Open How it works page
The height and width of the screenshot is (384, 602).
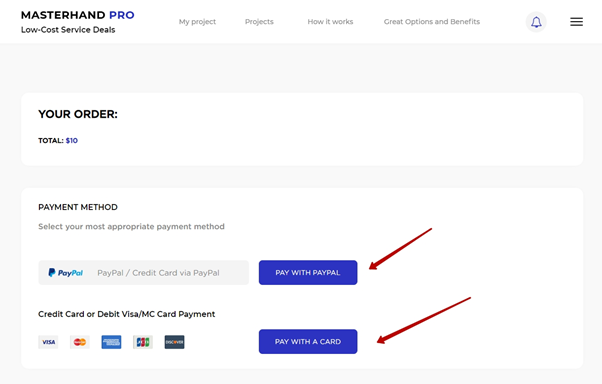click(x=330, y=22)
